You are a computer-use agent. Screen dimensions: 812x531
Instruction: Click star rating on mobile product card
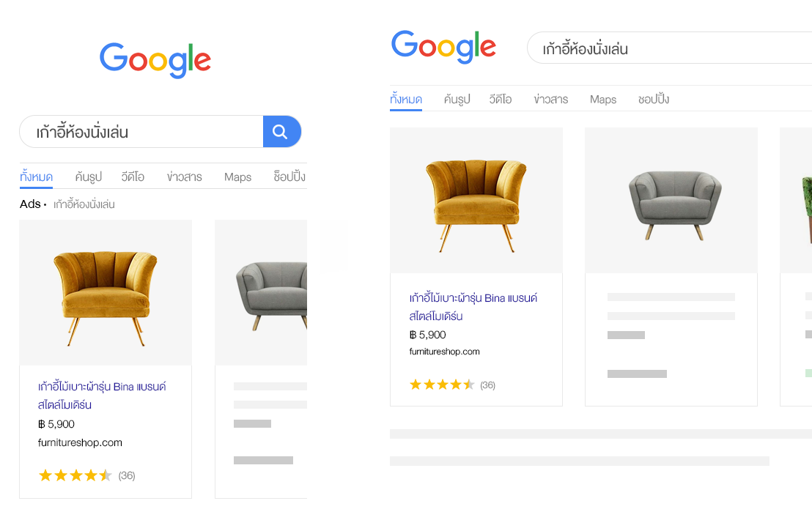75,475
